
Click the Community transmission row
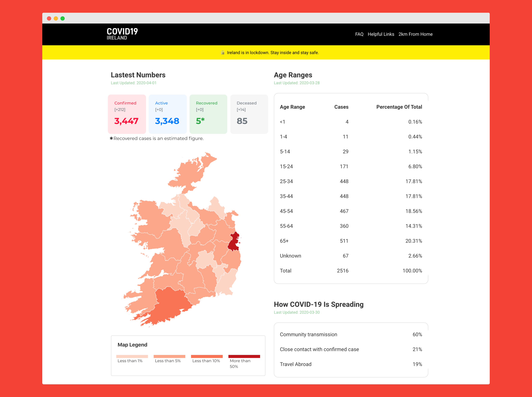351,334
